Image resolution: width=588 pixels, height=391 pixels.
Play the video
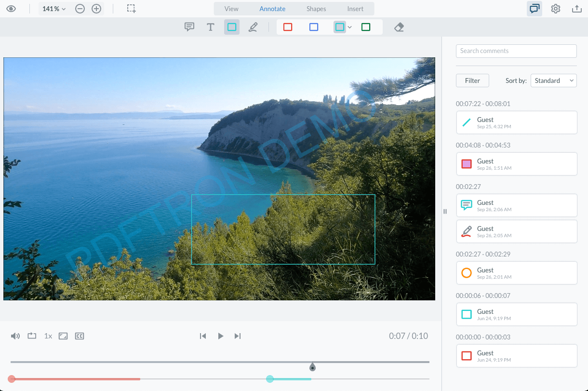point(220,336)
